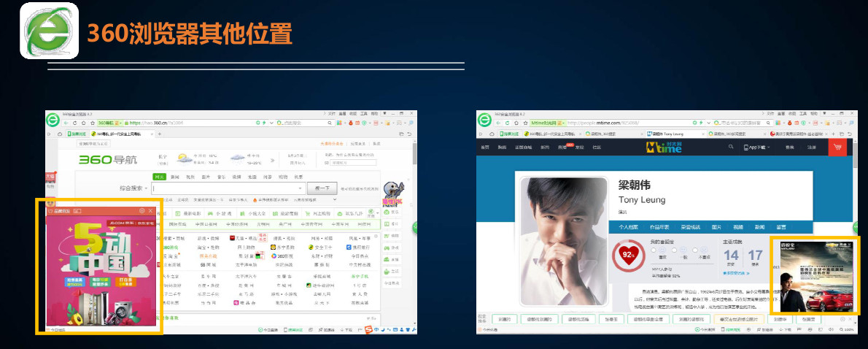The image size is (868, 349).
Task: Click the 92% heart rating icon
Action: pos(628,256)
